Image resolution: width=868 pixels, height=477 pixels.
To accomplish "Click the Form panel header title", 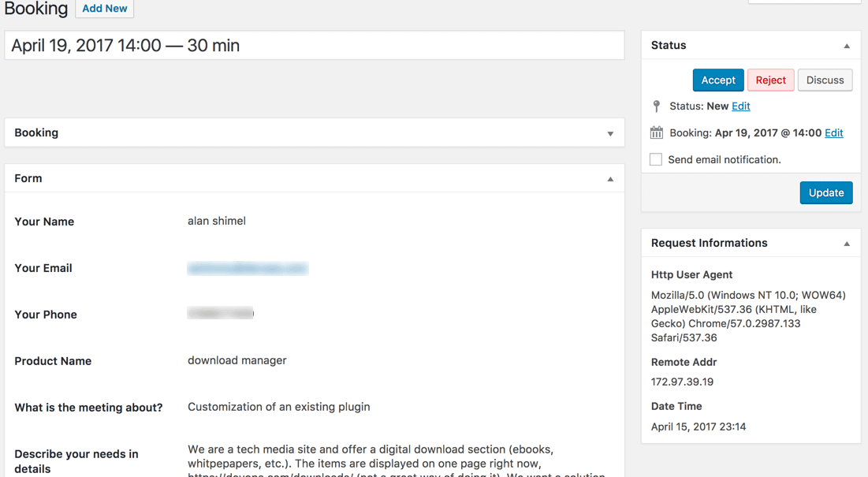I will (x=28, y=178).
